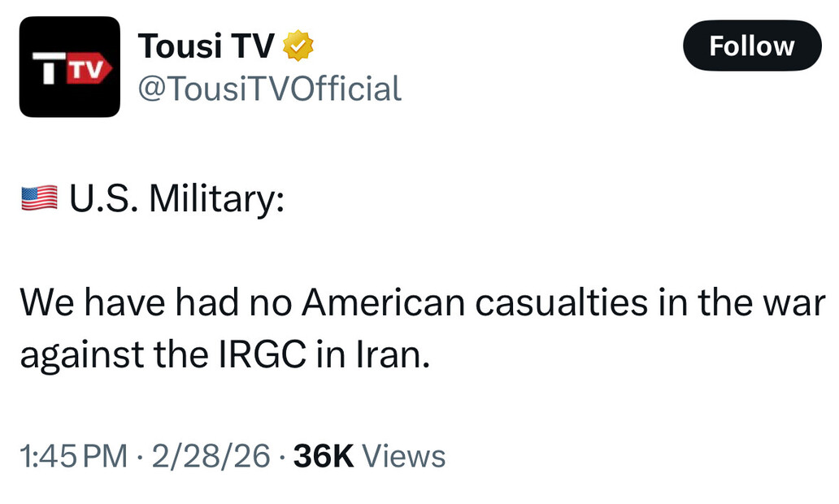Screen dimensions: 839x504
Task: Click the 1:45 PM timestamp
Action: click(x=74, y=456)
